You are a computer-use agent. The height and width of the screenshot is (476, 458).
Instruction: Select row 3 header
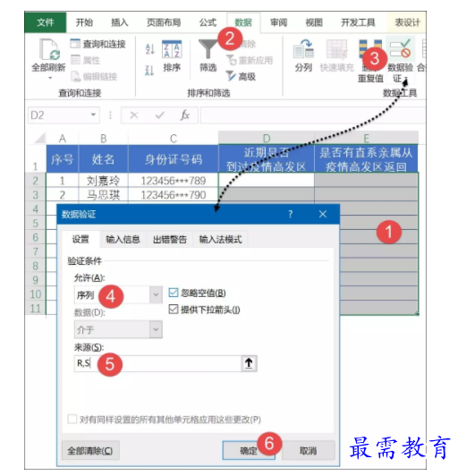(35, 194)
